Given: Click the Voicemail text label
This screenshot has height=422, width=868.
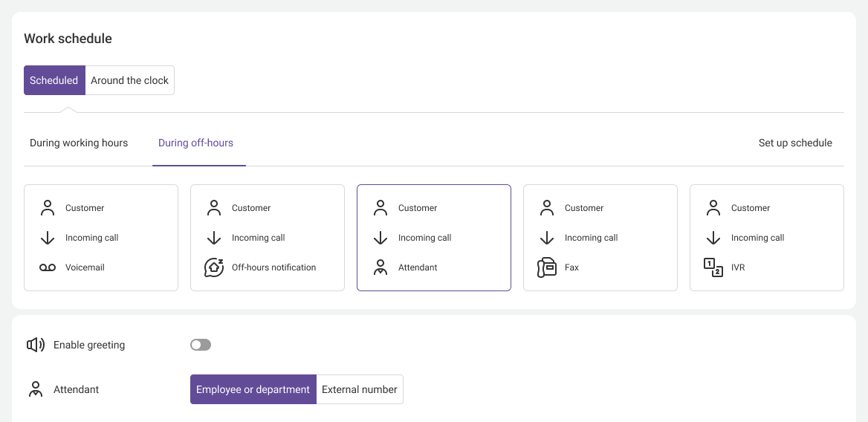Looking at the screenshot, I should point(85,267).
